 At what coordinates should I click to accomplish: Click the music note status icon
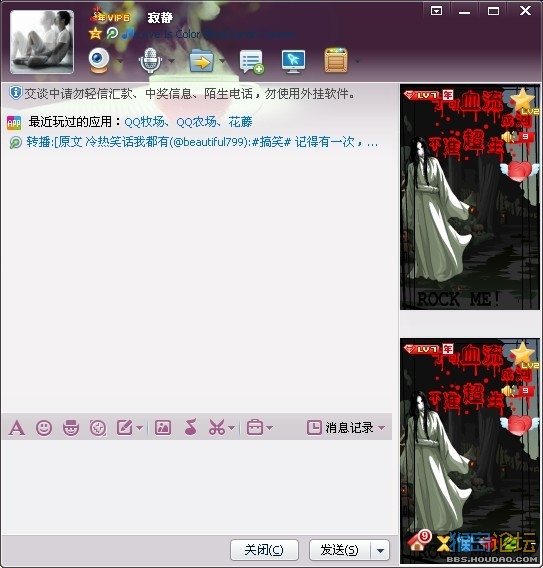tap(127, 34)
